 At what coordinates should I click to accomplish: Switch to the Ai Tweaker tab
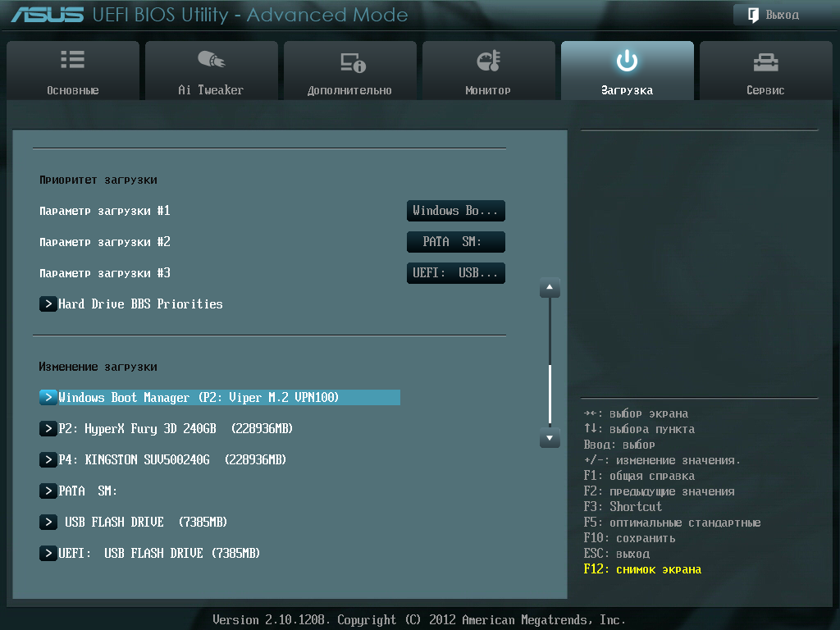coord(212,71)
